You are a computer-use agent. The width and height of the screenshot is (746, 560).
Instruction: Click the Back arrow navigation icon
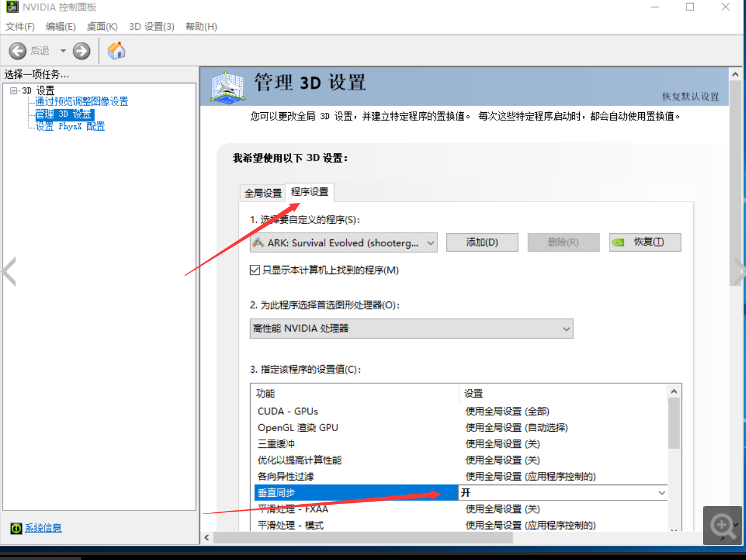18,51
